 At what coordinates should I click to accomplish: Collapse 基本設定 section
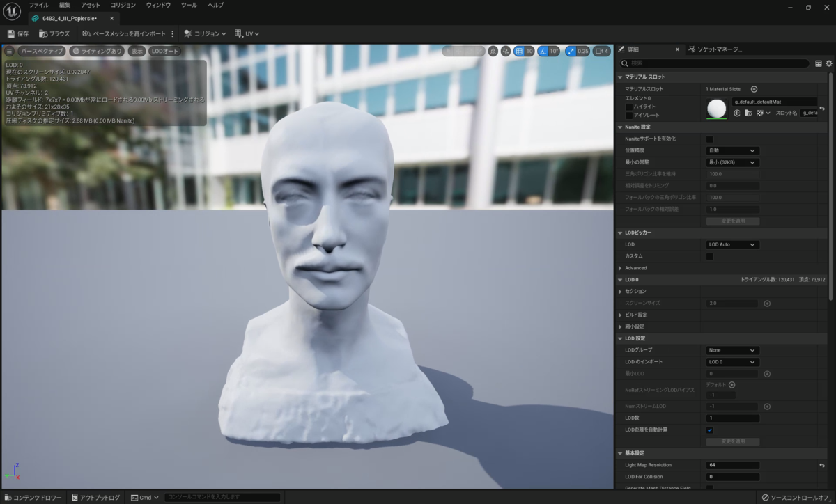[620, 453]
